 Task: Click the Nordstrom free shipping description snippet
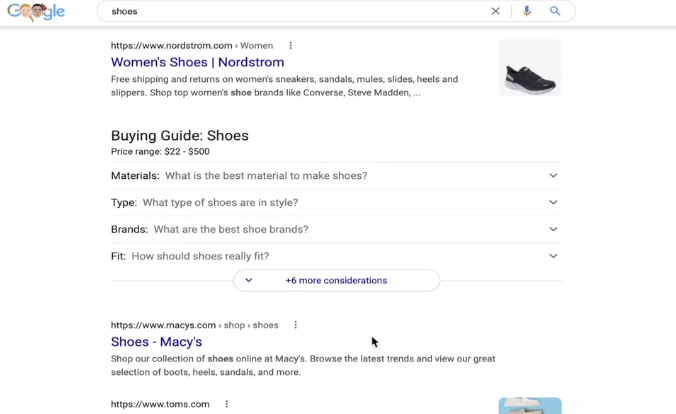pos(285,86)
